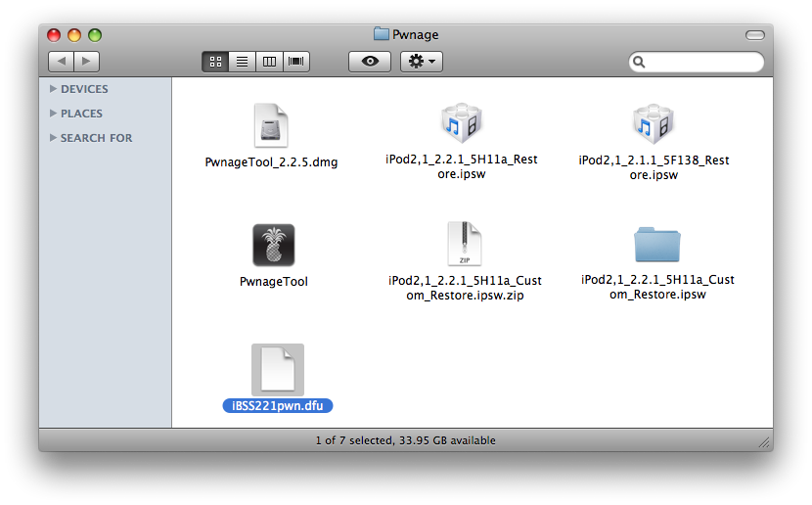Screen dimensions: 812x505
Task: Expand the PLACES sidebar section
Action: (53, 114)
